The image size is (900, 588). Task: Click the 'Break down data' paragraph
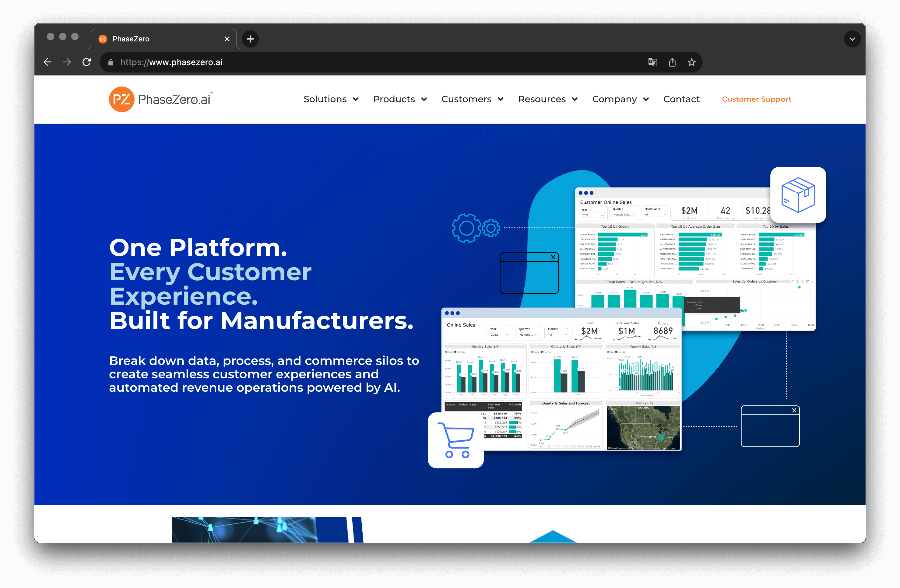[x=264, y=374]
